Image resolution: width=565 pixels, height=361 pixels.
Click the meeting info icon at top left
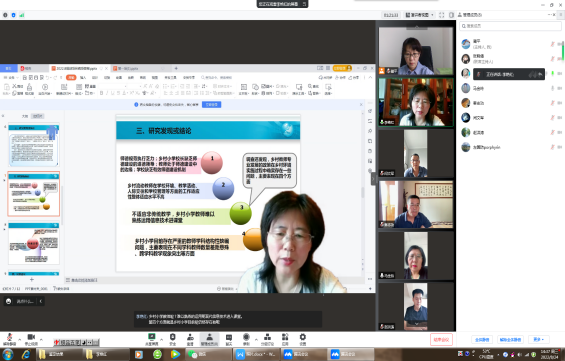(x=5, y=15)
